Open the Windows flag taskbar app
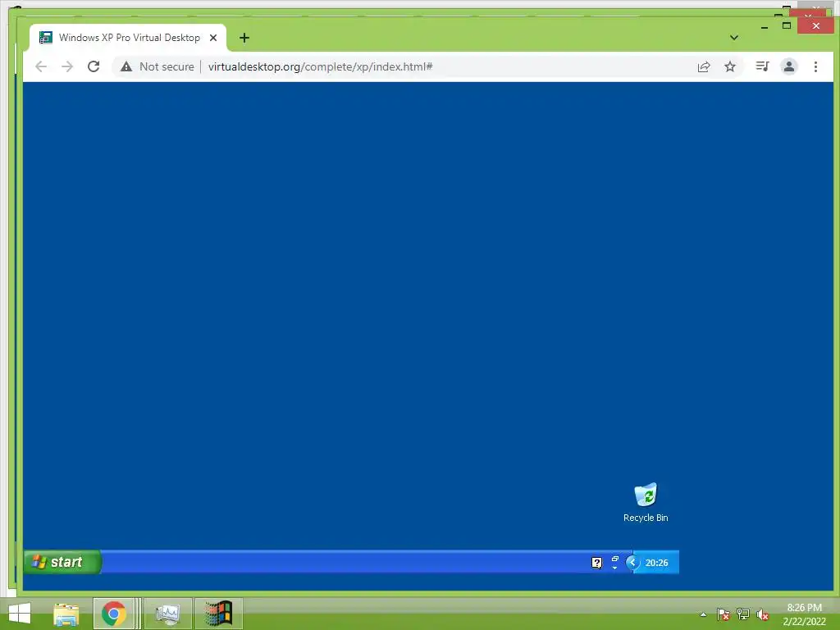 tap(218, 614)
